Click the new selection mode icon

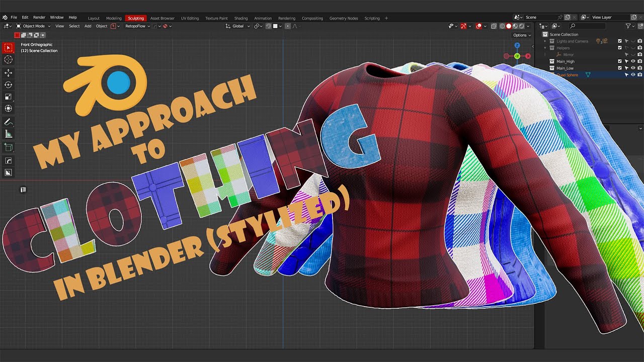coord(17,35)
